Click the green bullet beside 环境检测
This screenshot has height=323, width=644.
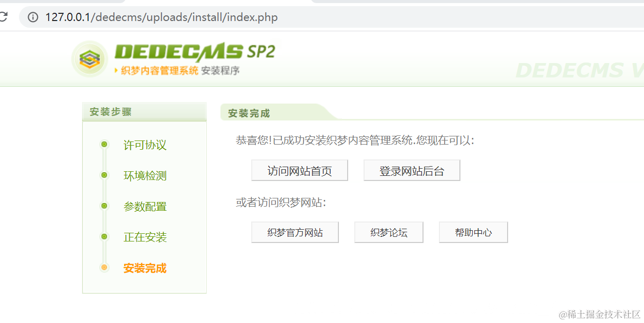coord(104,175)
